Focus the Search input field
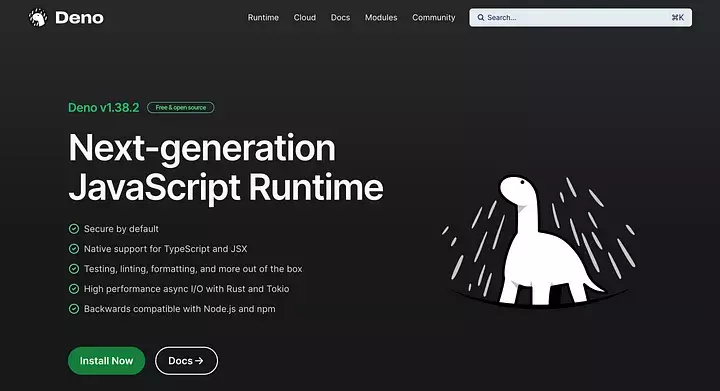The width and height of the screenshot is (720, 391). (580, 17)
